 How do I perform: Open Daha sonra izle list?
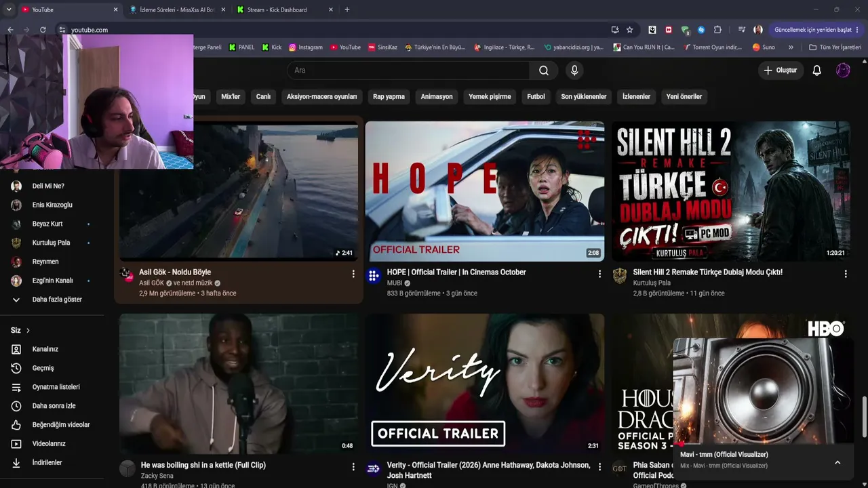point(52,406)
